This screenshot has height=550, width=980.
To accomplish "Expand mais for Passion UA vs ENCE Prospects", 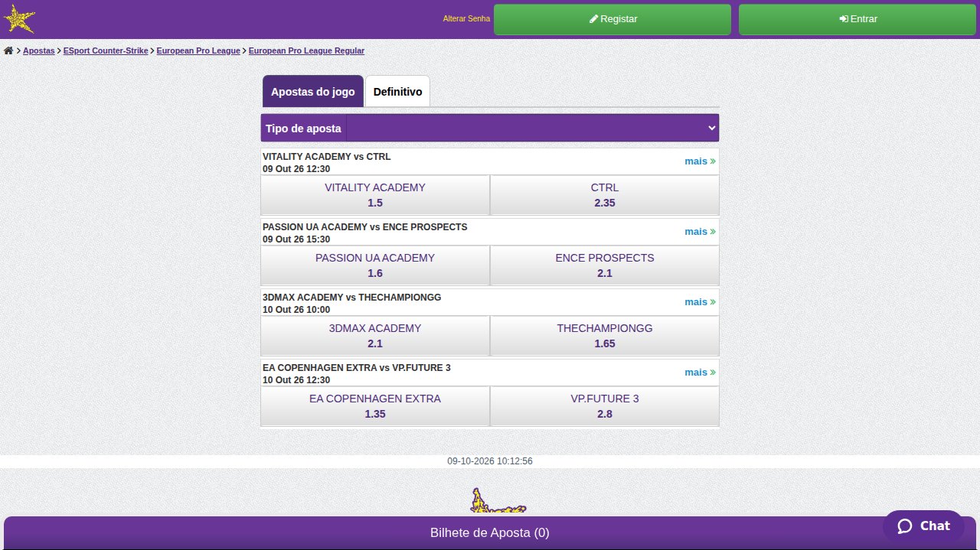I will (700, 232).
